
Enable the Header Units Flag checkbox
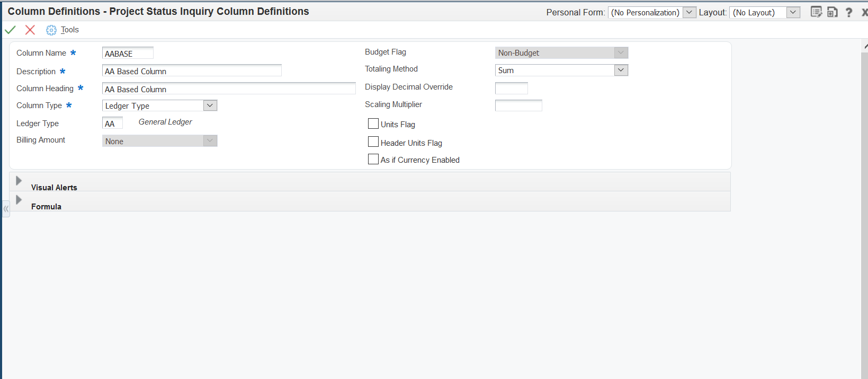point(373,142)
